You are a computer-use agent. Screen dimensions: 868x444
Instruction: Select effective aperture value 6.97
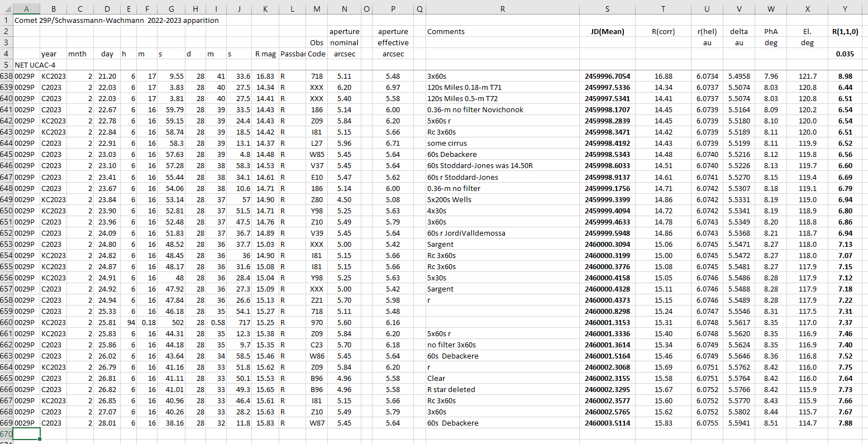[393, 87]
